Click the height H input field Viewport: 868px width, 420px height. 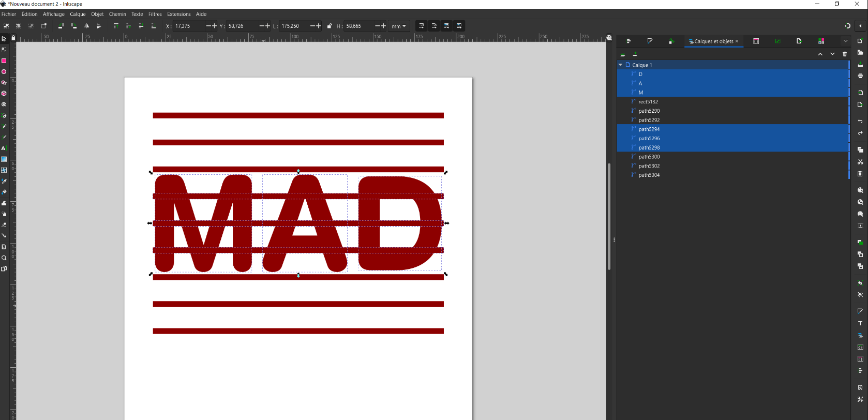point(359,26)
